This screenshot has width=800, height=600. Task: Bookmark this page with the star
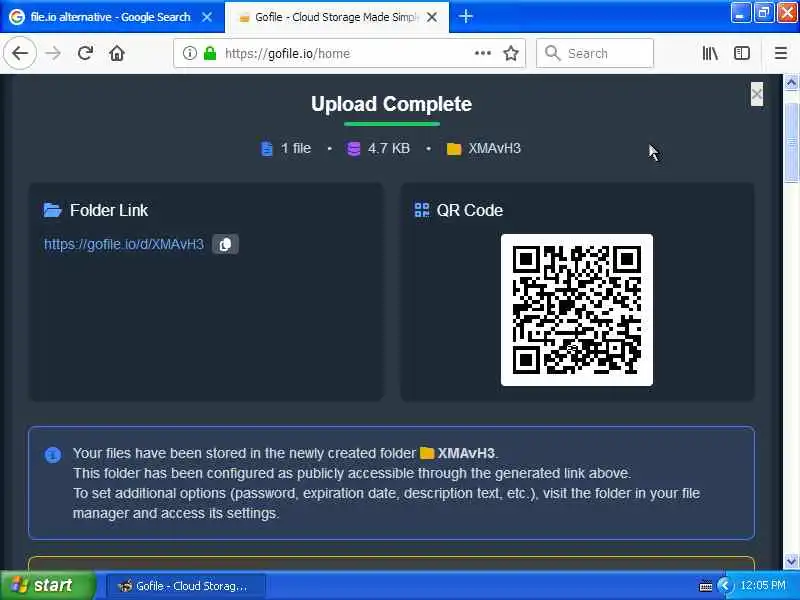click(511, 53)
